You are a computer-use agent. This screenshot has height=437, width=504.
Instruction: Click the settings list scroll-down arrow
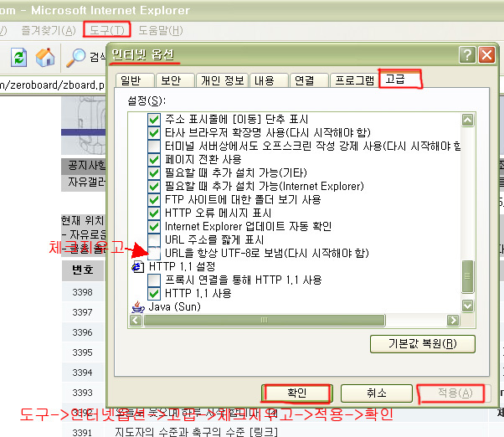tap(468, 306)
